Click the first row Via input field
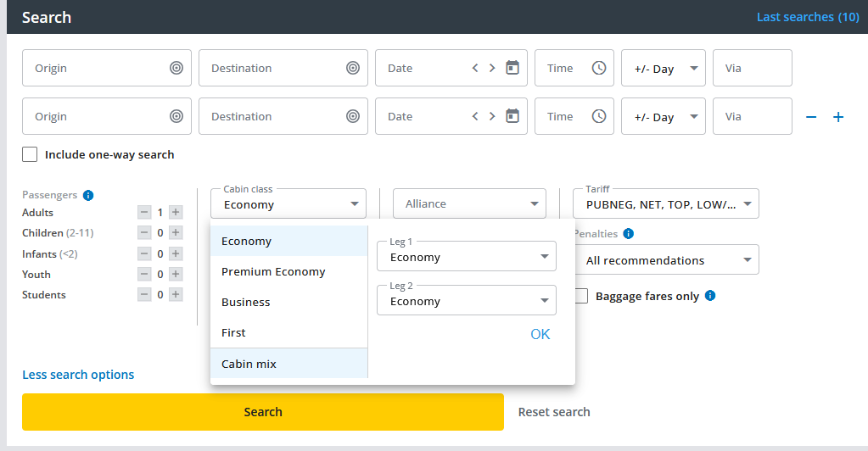Screen dimensions: 868x451 [x=752, y=68]
